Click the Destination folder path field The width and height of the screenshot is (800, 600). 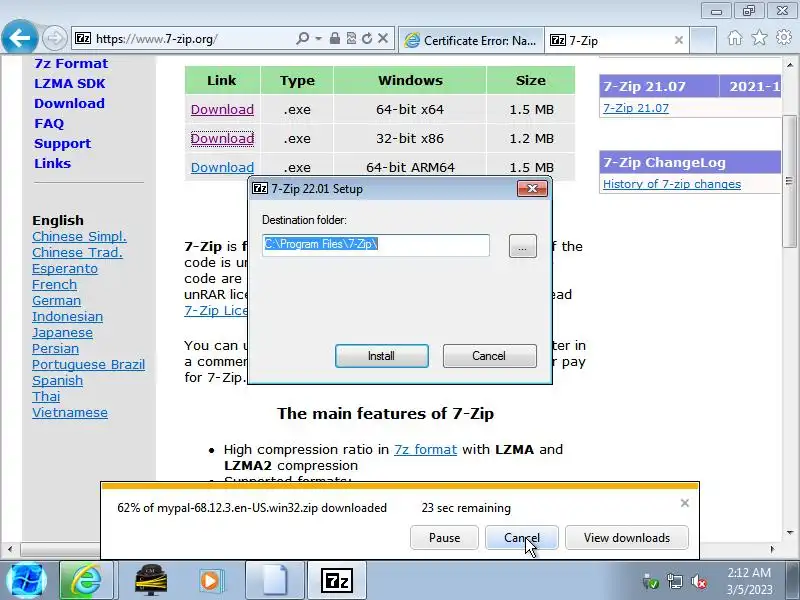pos(376,245)
